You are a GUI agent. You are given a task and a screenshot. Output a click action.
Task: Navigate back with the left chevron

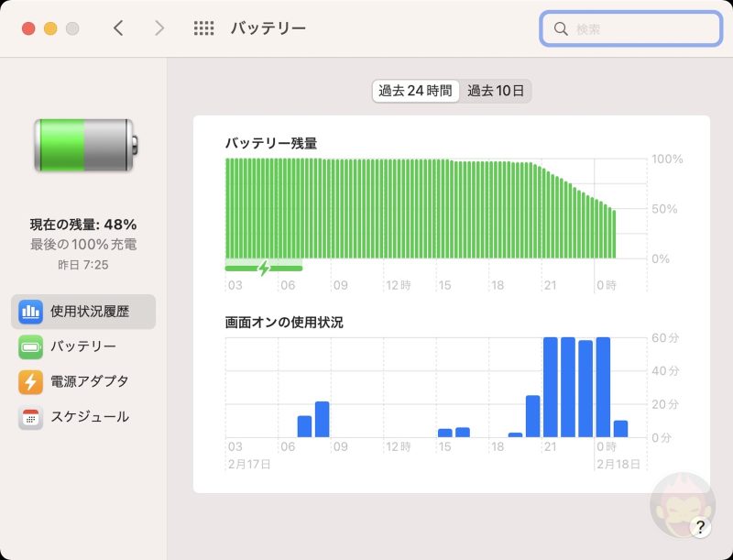click(x=119, y=27)
